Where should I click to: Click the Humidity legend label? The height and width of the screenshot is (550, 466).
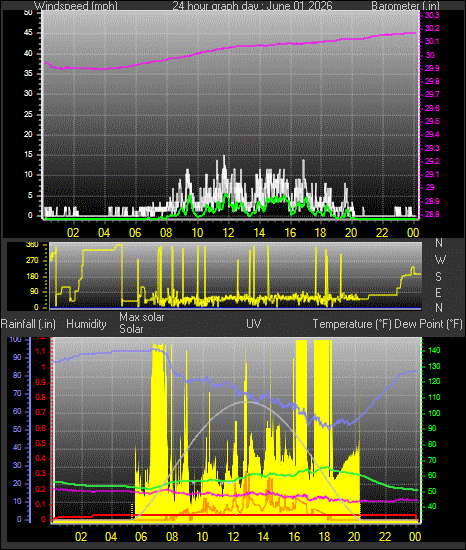click(86, 324)
